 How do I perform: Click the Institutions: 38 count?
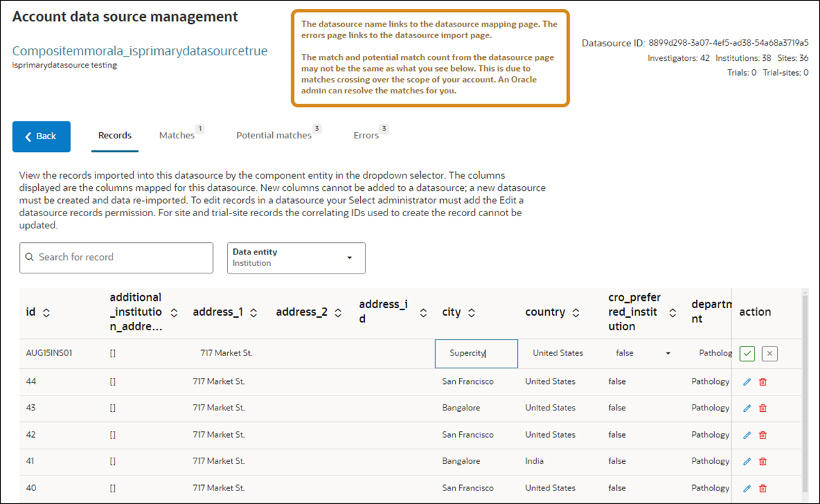743,58
